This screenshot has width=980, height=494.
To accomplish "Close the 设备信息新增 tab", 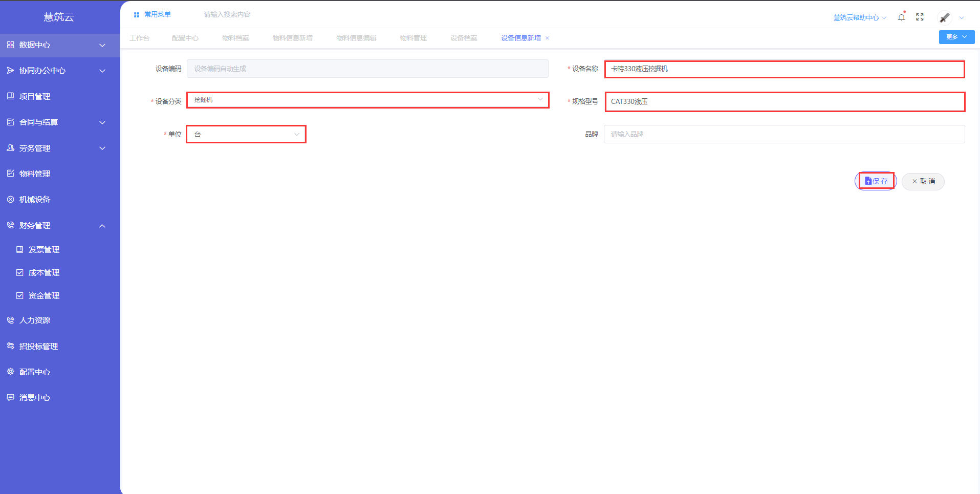I will point(547,38).
